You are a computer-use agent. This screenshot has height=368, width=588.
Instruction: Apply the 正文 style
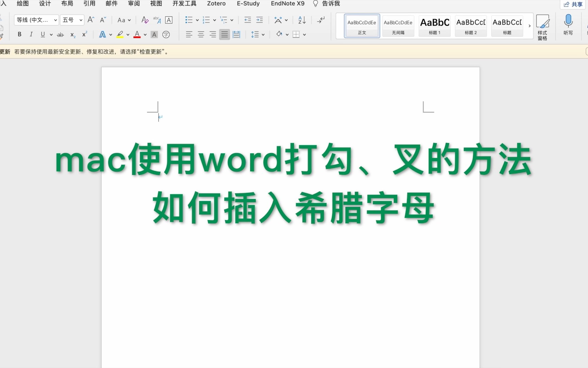[x=362, y=26]
